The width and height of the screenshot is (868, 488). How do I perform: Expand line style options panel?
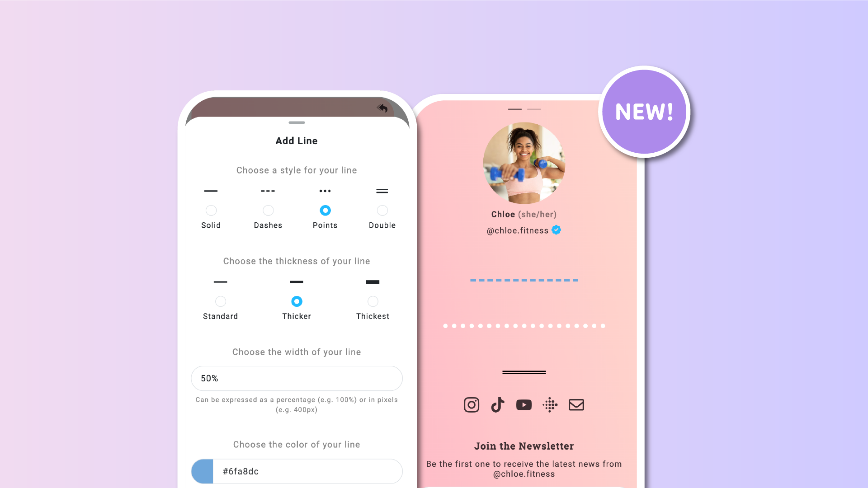click(x=296, y=122)
